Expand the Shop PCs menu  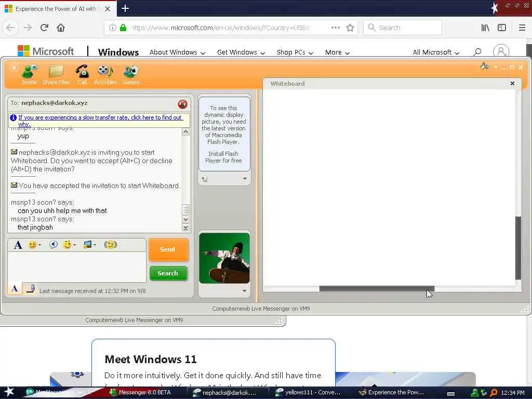pyautogui.click(x=295, y=52)
